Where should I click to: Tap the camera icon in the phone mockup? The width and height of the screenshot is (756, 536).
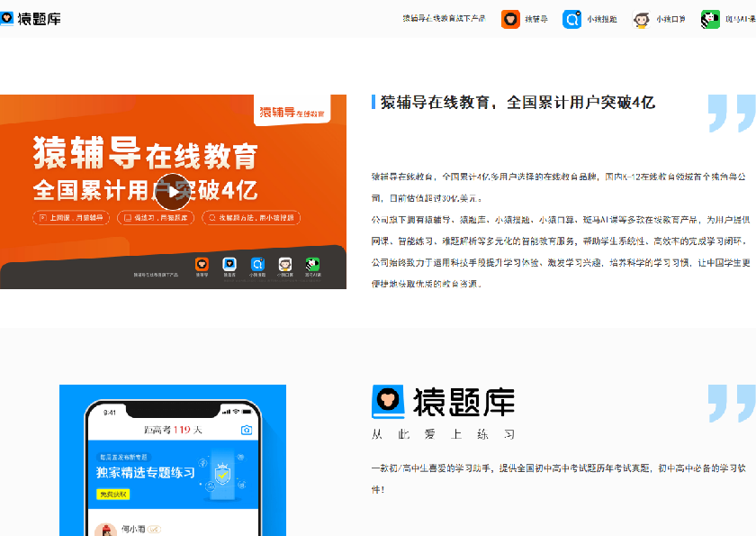click(247, 430)
